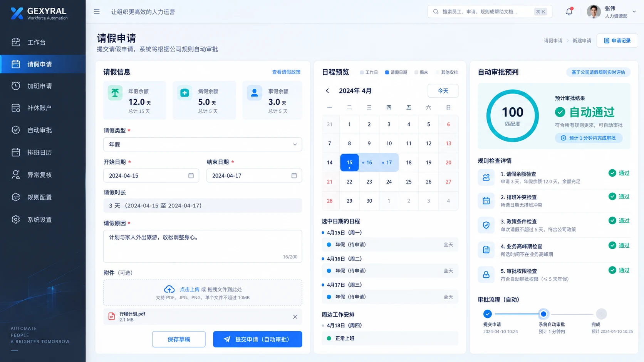Click the 100 匹配度 progress ring
Viewport: 644px width, 362px height.
[512, 116]
